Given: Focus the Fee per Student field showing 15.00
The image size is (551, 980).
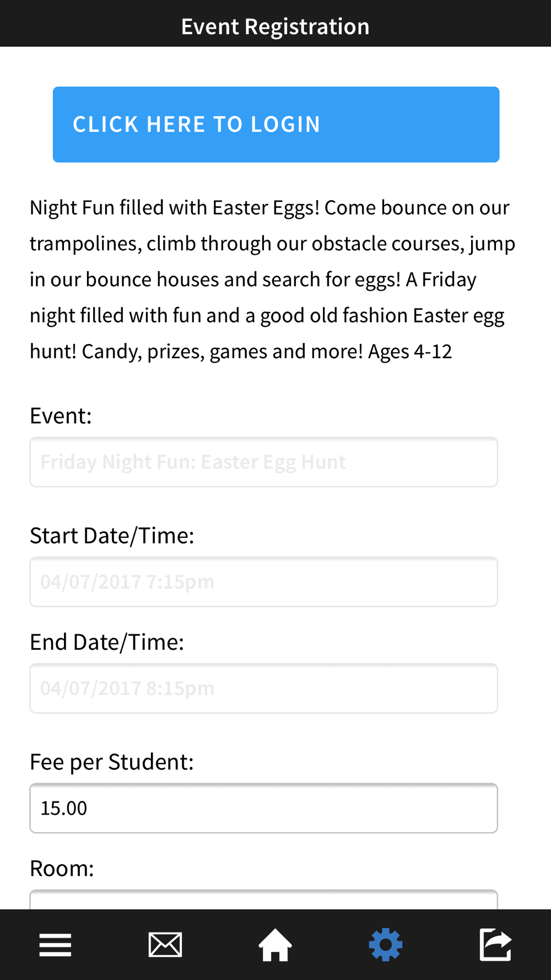Looking at the screenshot, I should tap(263, 808).
